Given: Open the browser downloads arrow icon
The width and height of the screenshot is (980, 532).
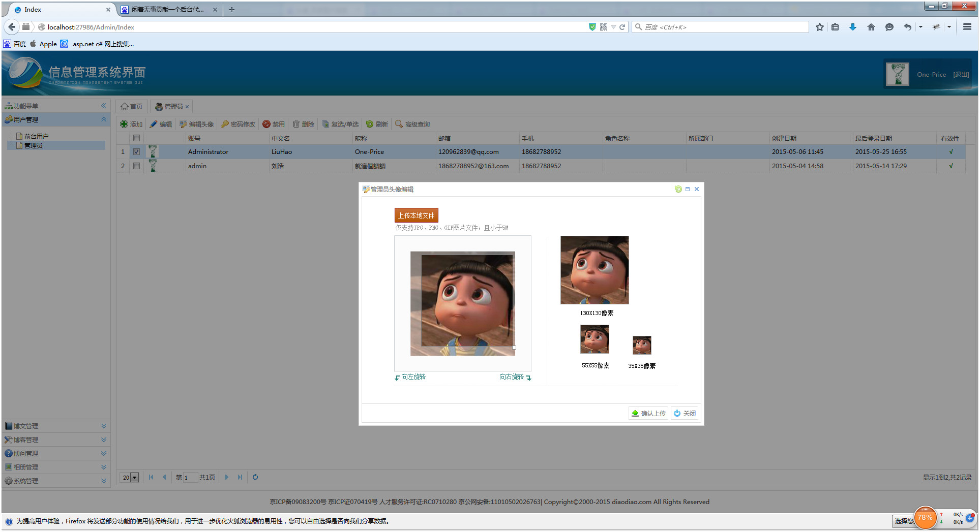Looking at the screenshot, I should 853,27.
